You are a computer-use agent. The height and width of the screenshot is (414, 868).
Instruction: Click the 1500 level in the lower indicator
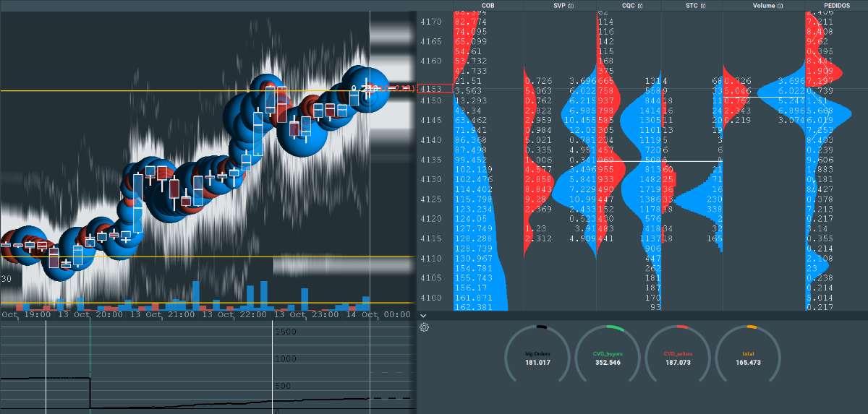pos(286,332)
